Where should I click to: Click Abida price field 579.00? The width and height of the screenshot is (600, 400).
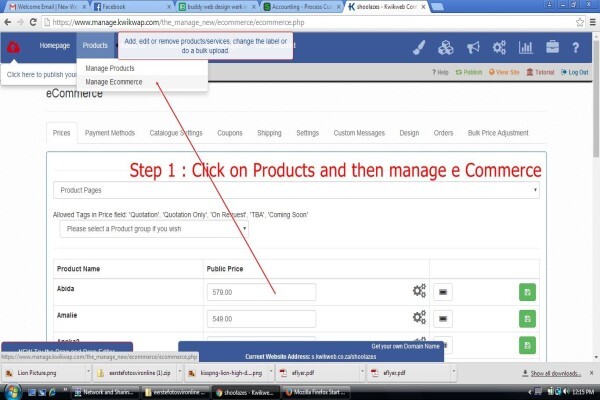tap(261, 292)
